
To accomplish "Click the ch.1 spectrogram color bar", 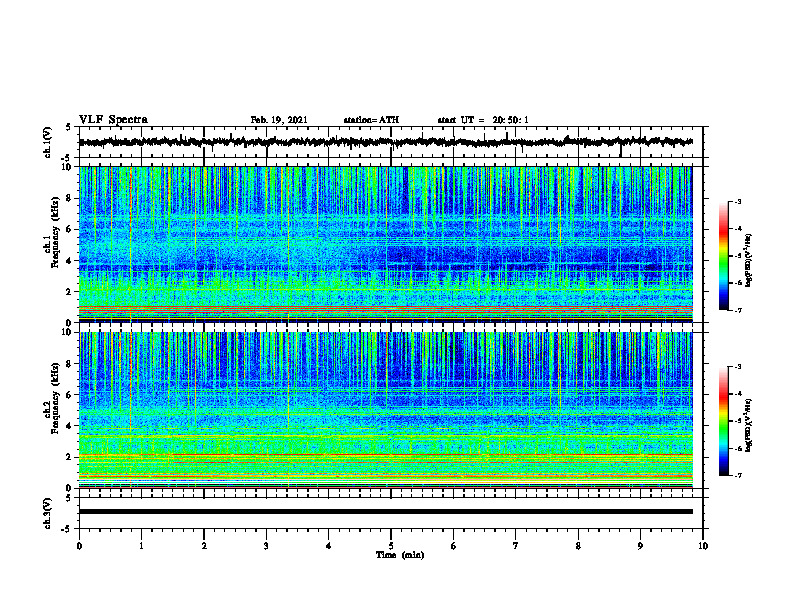I will click(x=723, y=256).
